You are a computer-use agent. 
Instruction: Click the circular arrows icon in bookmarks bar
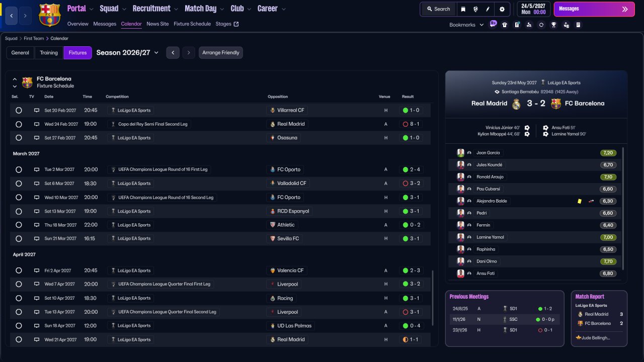[x=541, y=25]
